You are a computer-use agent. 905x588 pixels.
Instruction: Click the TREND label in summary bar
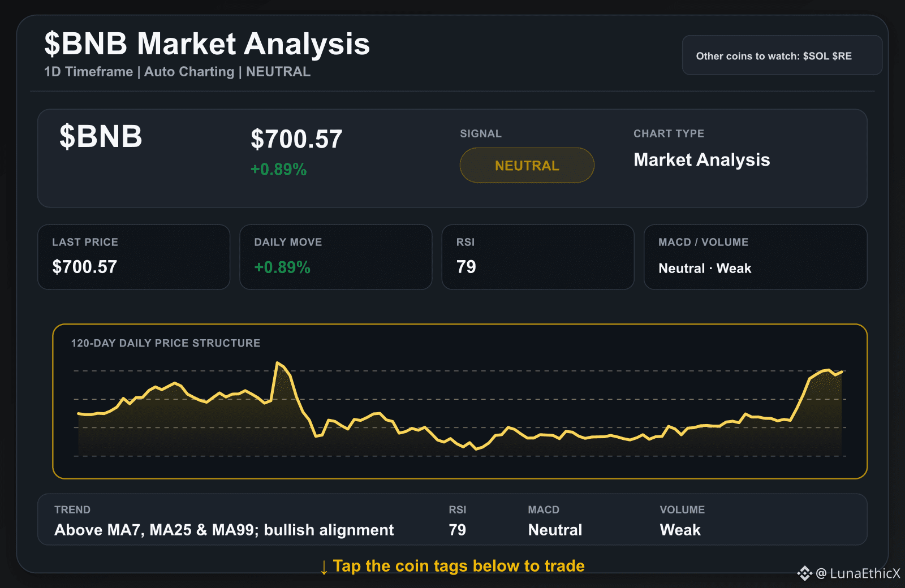(72, 509)
